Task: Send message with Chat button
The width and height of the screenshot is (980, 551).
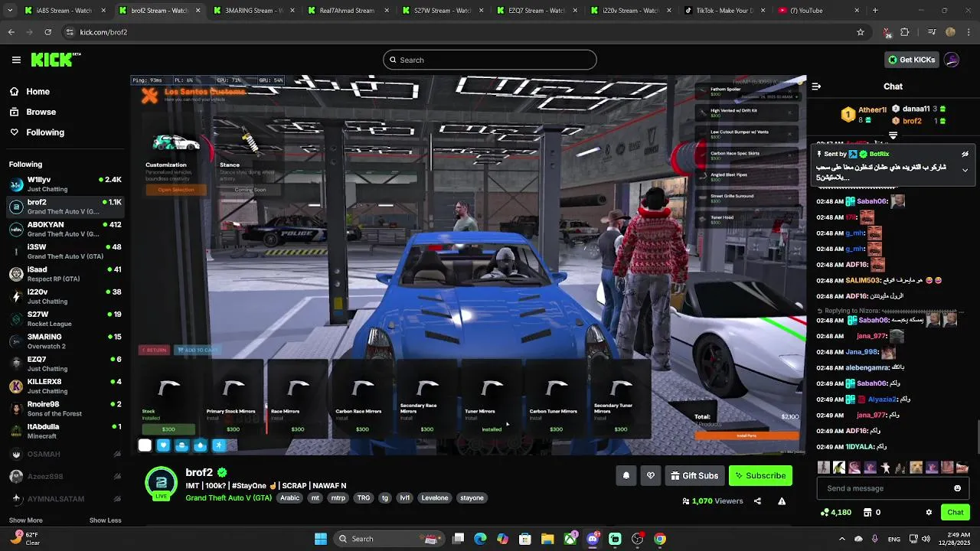Action: 955,512
